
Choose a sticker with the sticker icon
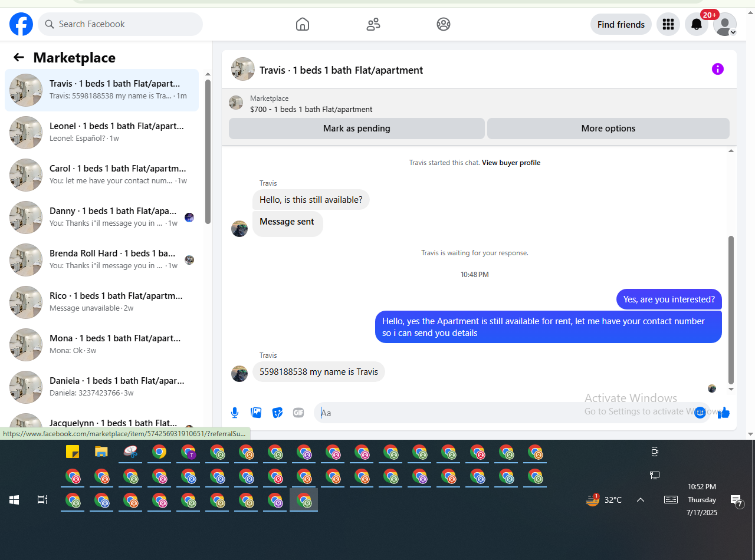click(x=277, y=413)
